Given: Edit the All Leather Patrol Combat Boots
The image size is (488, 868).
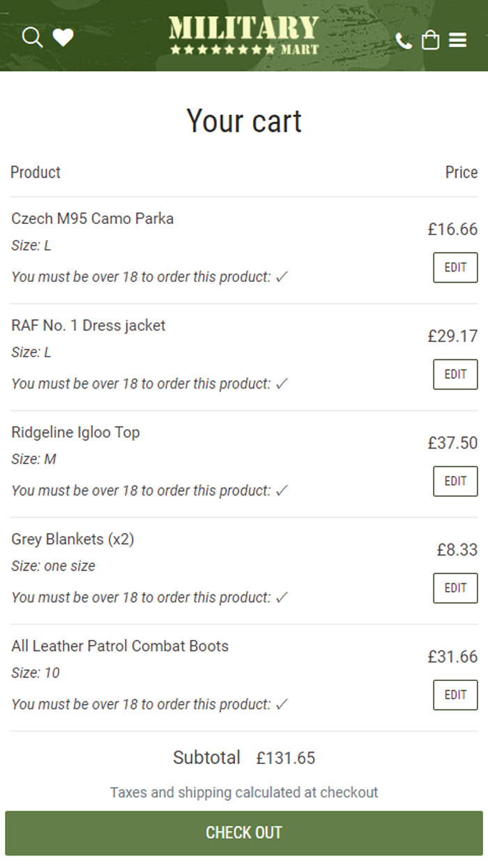Looking at the screenshot, I should 455,695.
